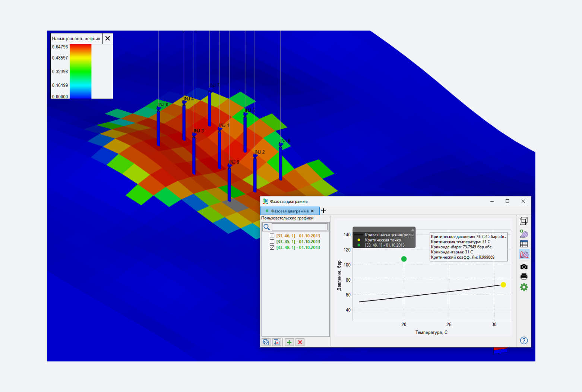Focus the user graphs search field
The height and width of the screenshot is (392, 582).
pos(300,227)
